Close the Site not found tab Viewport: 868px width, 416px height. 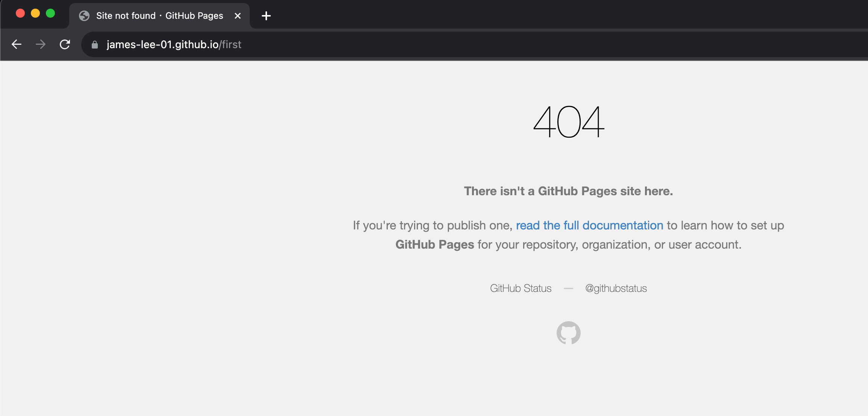(x=238, y=16)
